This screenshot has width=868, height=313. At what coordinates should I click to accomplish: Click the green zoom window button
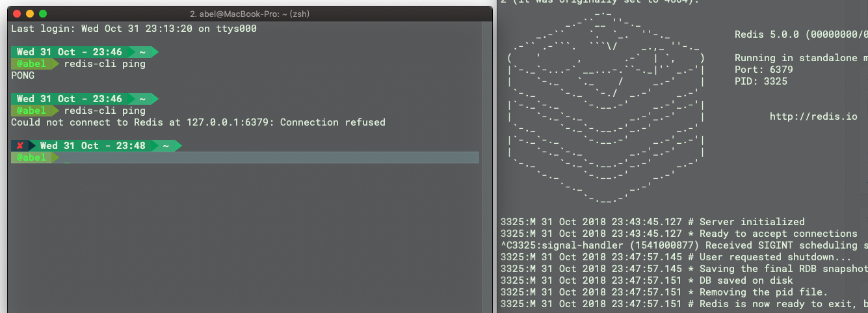click(43, 13)
